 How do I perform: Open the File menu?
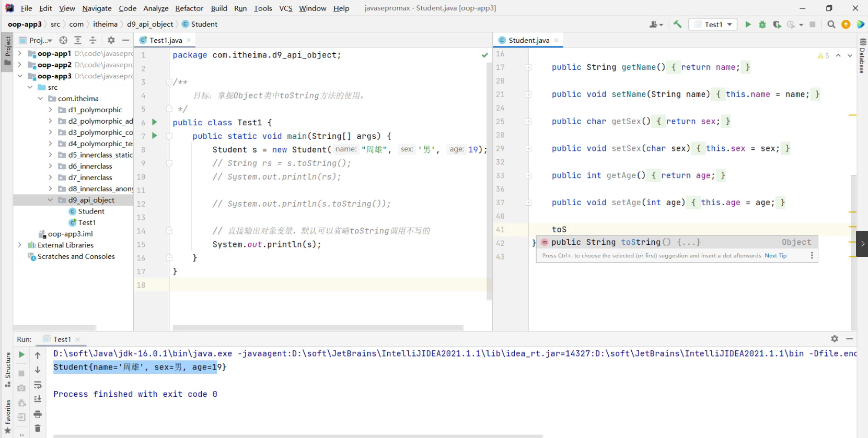27,8
